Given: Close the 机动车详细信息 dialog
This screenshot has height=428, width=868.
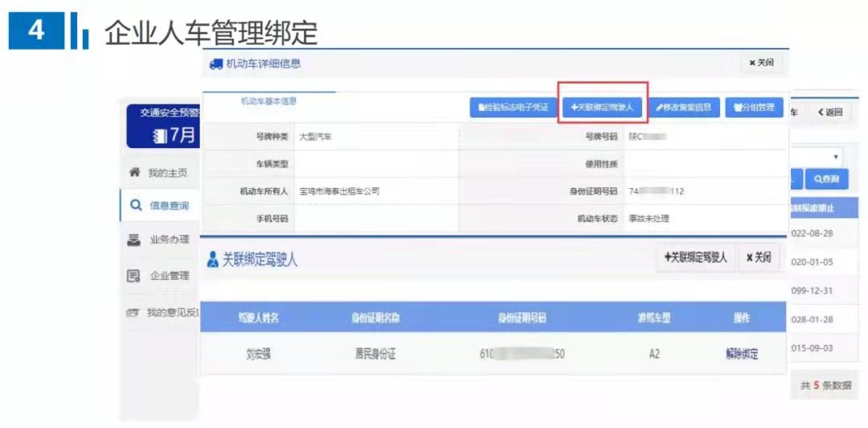Looking at the screenshot, I should tap(762, 64).
